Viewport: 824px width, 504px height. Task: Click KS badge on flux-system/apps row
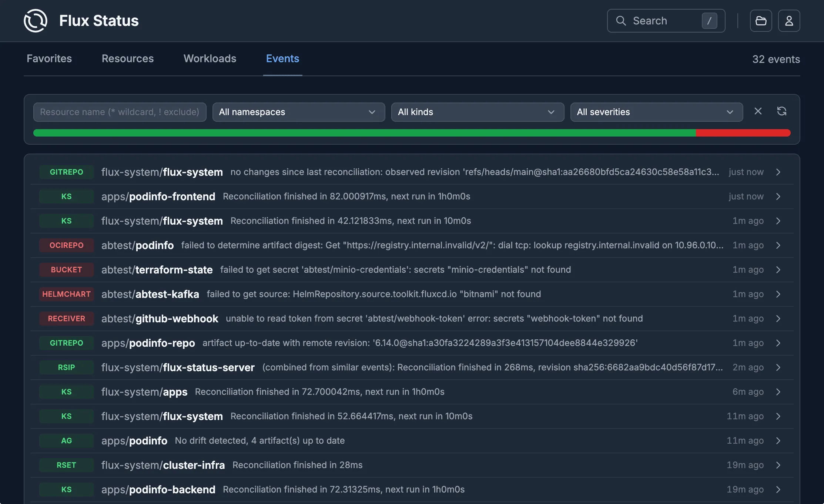[67, 392]
